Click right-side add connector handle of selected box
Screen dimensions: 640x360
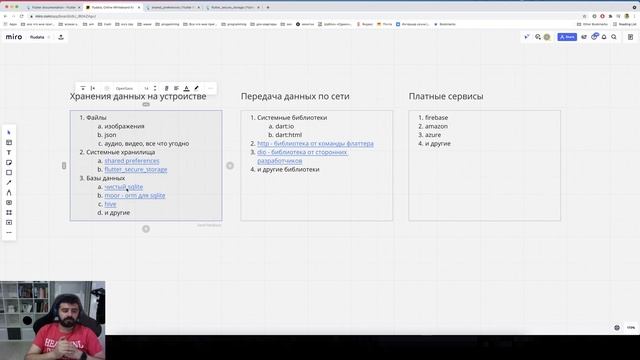point(230,166)
